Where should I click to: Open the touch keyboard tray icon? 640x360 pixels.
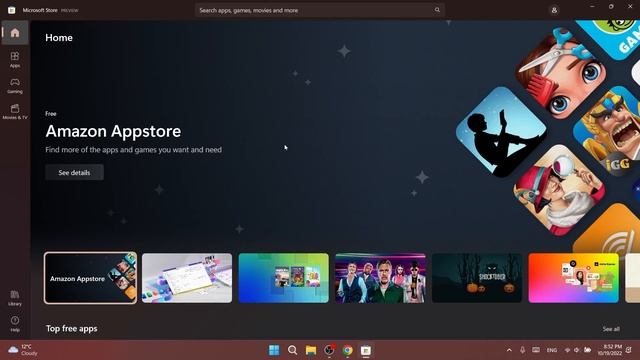click(x=536, y=350)
